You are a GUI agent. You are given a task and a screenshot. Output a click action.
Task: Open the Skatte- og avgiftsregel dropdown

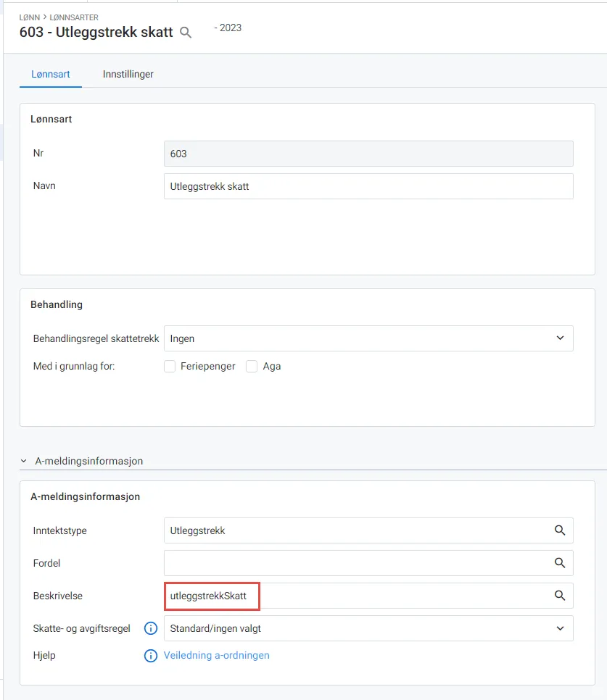tap(559, 628)
